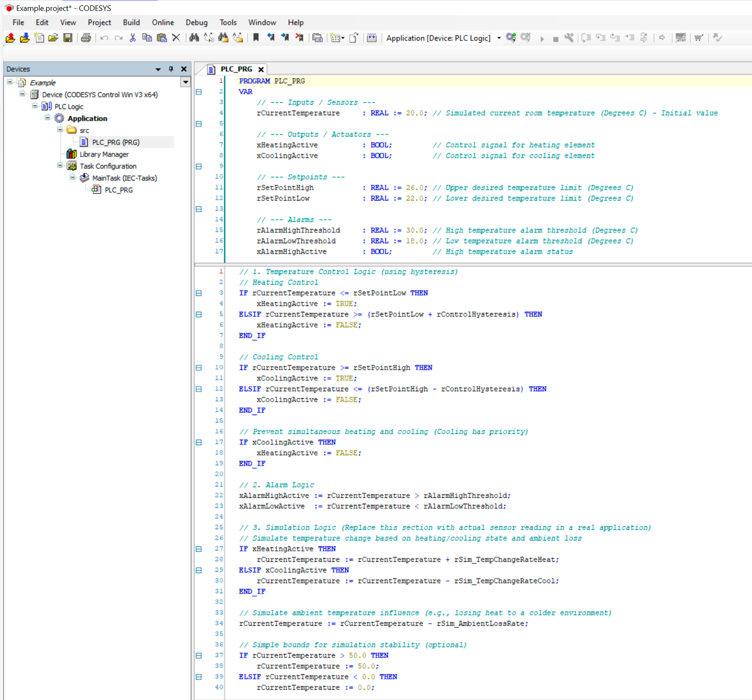Collapse the VAR block fold marker

click(199, 92)
